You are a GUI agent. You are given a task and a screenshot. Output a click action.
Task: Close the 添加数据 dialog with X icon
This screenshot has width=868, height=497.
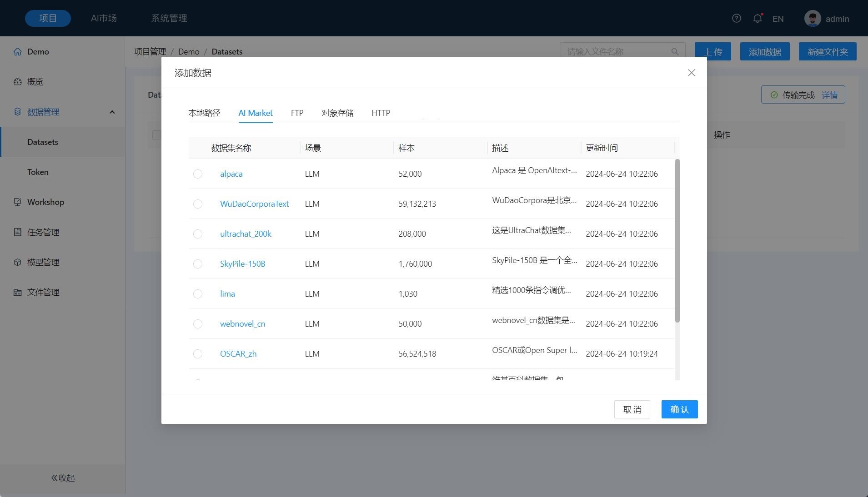coord(691,73)
